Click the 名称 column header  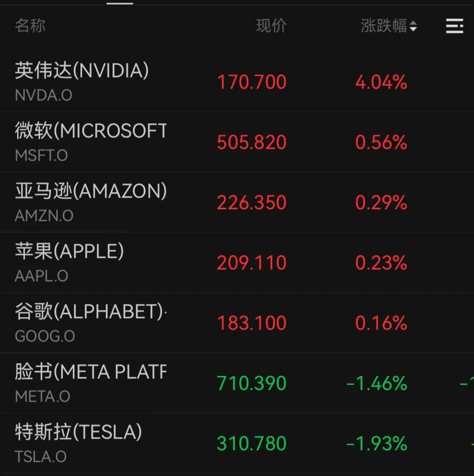[x=30, y=25]
